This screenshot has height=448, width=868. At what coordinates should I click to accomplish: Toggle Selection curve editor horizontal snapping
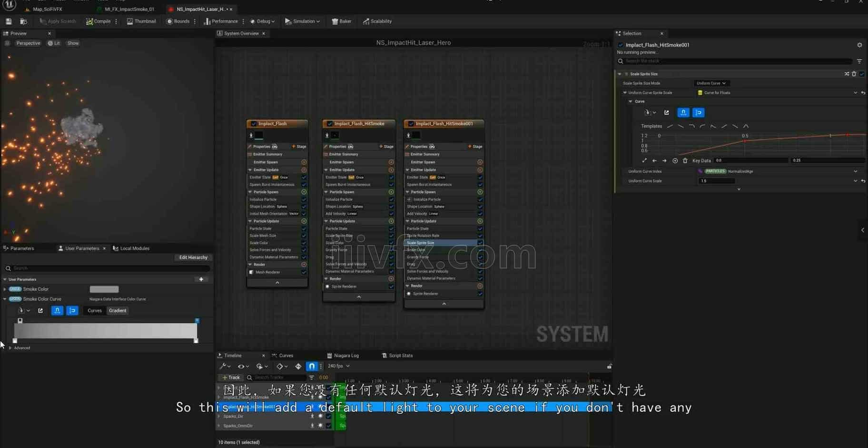[683, 112]
